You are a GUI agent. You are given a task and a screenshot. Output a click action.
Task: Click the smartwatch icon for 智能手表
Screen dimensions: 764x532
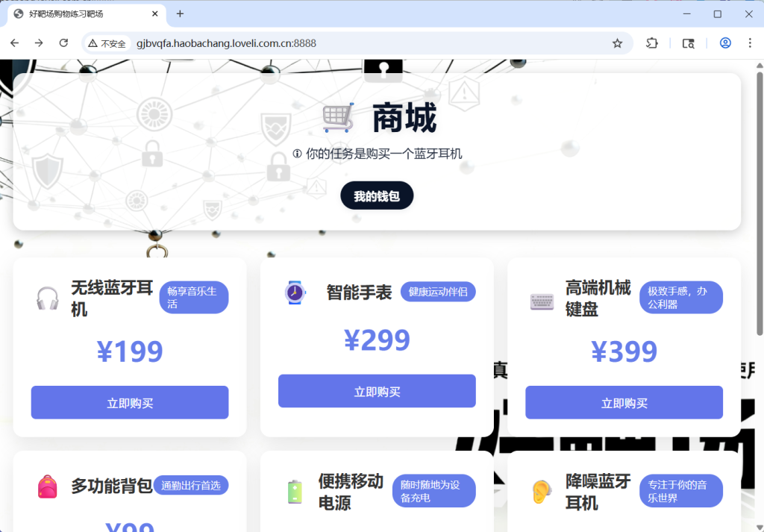(295, 292)
